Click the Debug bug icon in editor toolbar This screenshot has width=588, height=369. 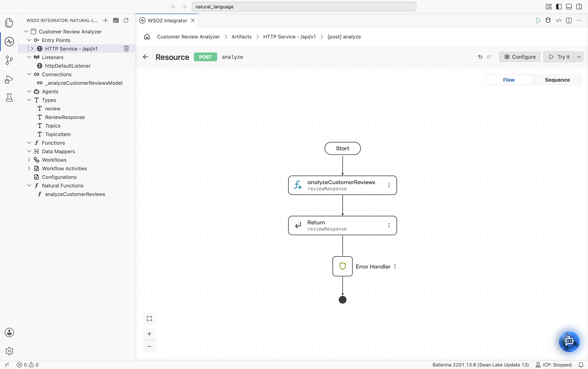coord(548,20)
